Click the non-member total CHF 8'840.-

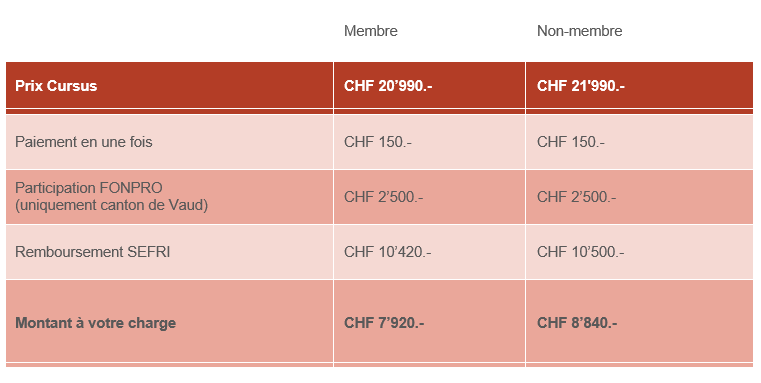coord(577,323)
